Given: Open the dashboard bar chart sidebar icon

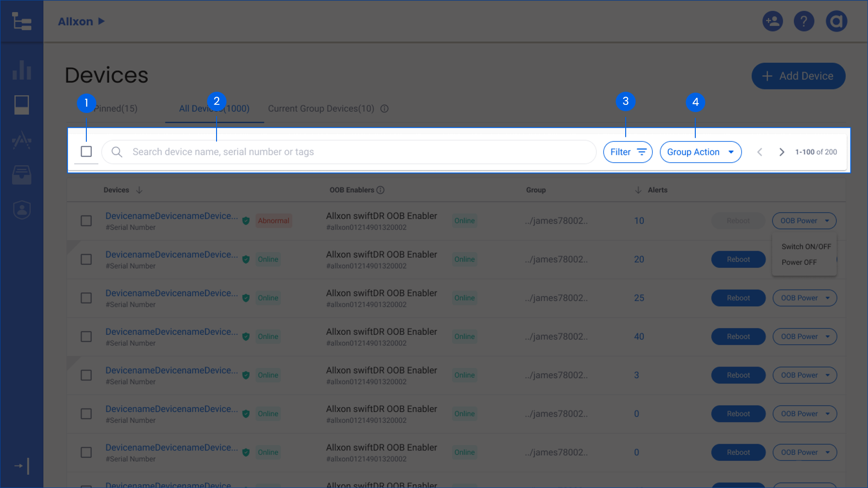Looking at the screenshot, I should (22, 70).
